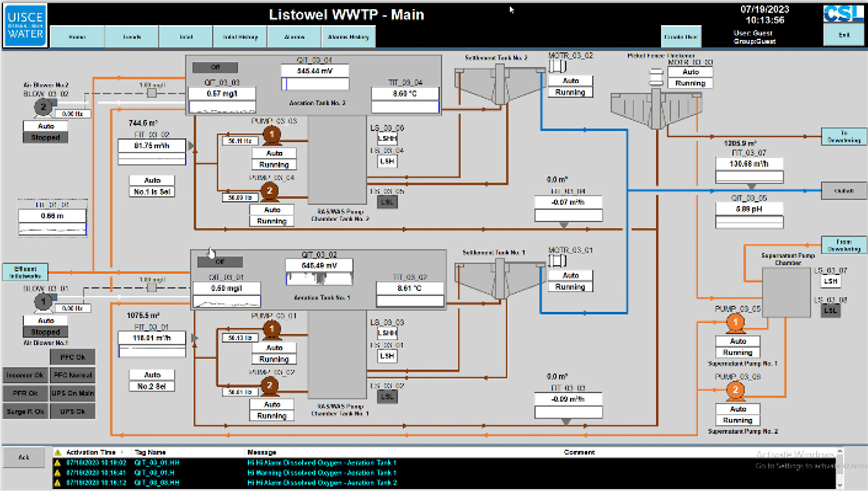The width and height of the screenshot is (868, 491).
Task: Sort alarms by Activation Time arrow
Action: (122, 452)
